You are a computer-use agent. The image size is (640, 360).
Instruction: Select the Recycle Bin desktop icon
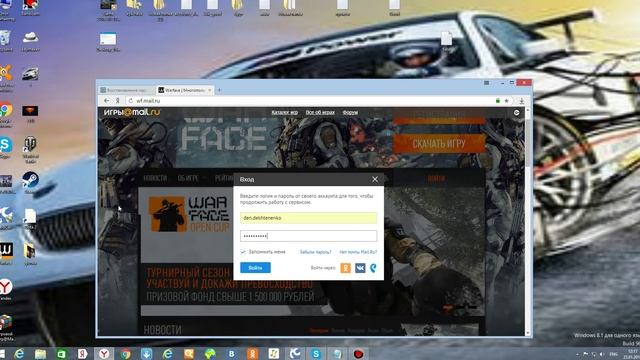click(5, 41)
